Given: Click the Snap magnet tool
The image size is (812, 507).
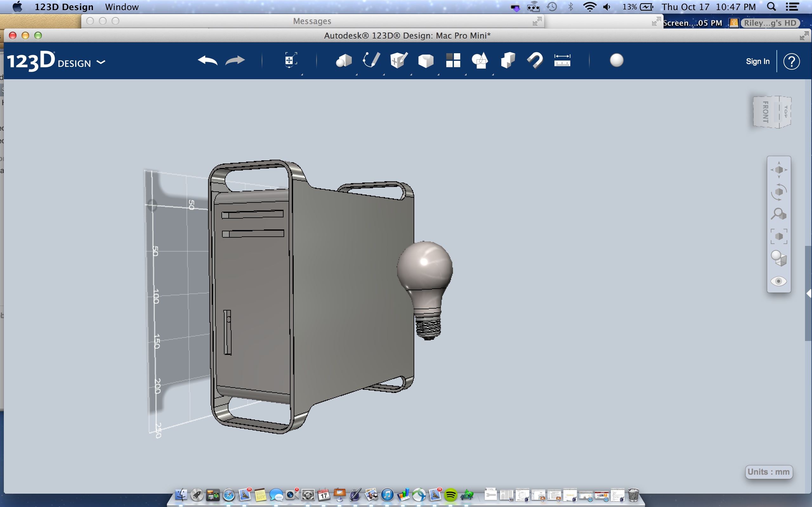Looking at the screenshot, I should tap(534, 60).
